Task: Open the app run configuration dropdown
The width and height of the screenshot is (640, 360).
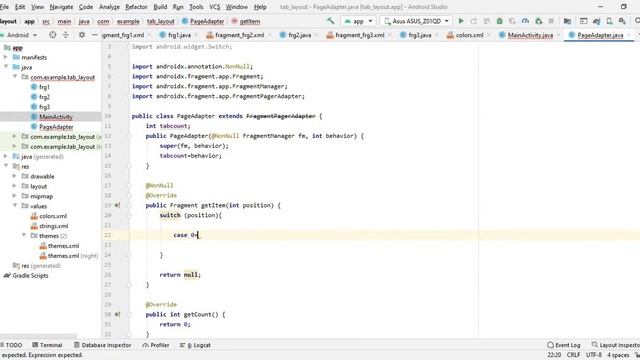Action: 358,21
